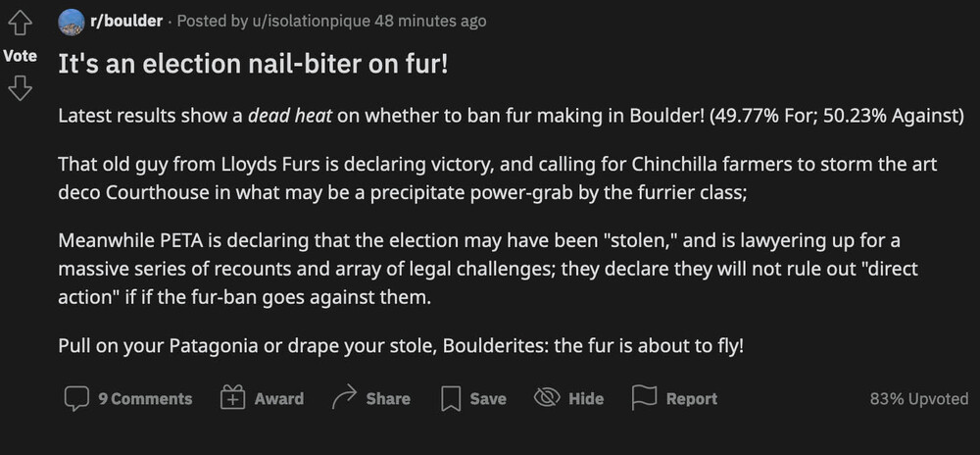
Task: Click the flag Report icon
Action: 644,398
